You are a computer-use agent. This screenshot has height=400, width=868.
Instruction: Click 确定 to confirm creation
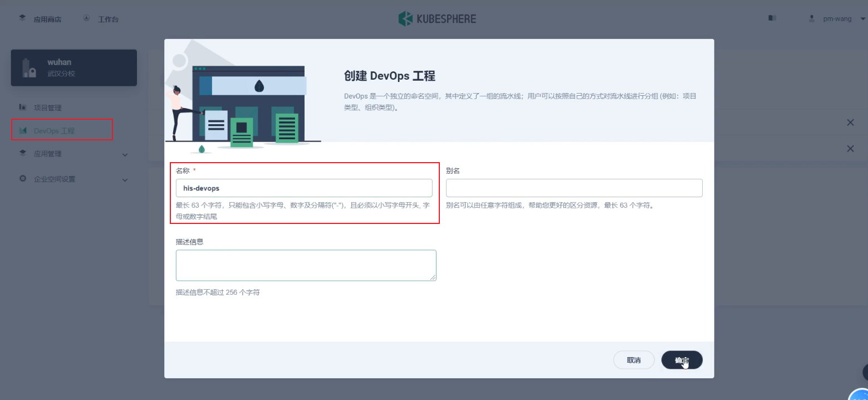(682, 360)
